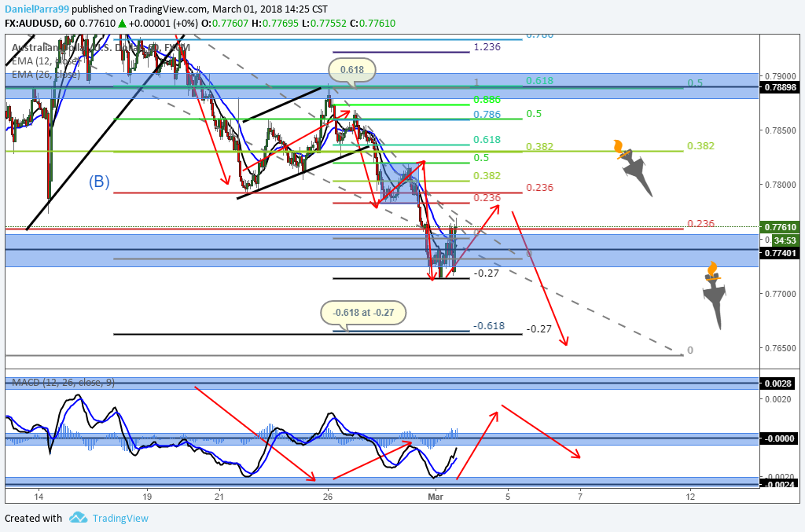Click the 'Created with' caption text
Viewport: 805px width, 532px height.
(33, 518)
